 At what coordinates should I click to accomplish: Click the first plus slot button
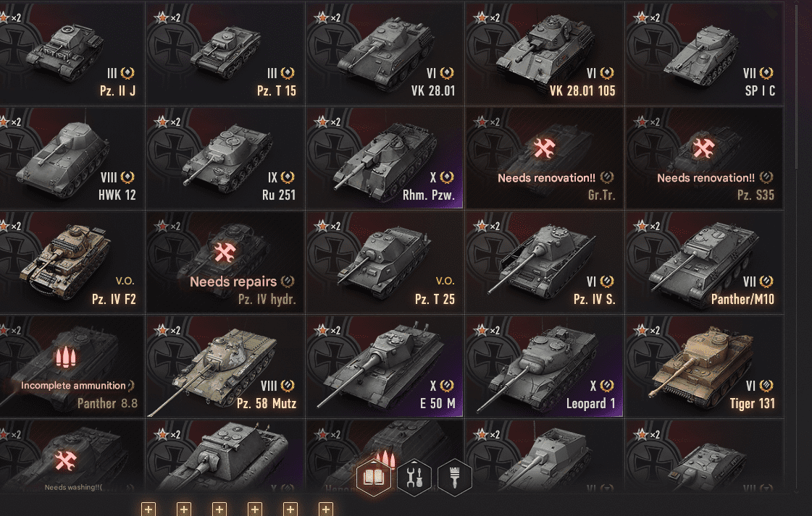pos(148,509)
